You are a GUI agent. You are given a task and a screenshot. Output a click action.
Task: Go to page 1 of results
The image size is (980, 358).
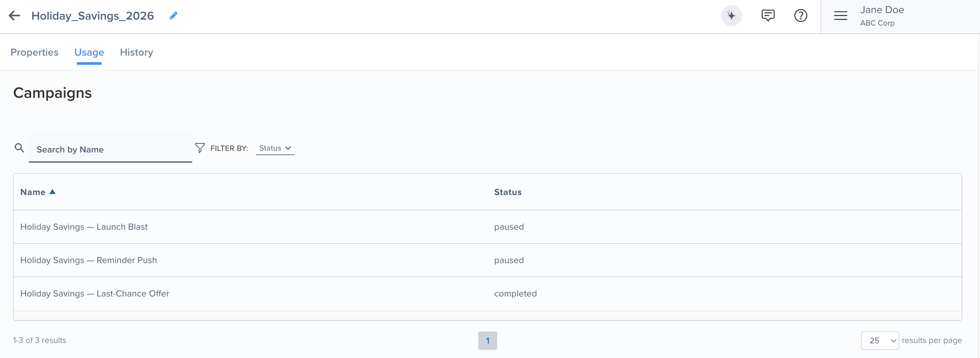(x=487, y=340)
